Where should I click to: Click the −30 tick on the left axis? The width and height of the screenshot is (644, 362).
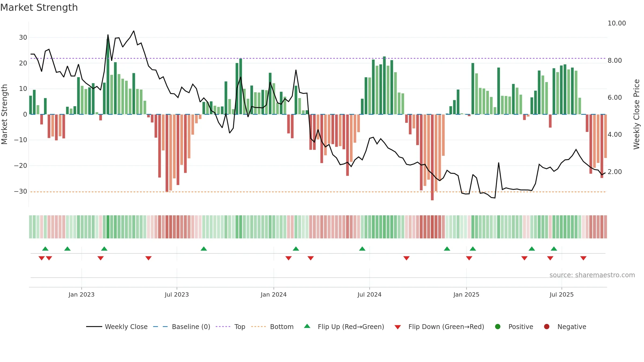[21, 191]
